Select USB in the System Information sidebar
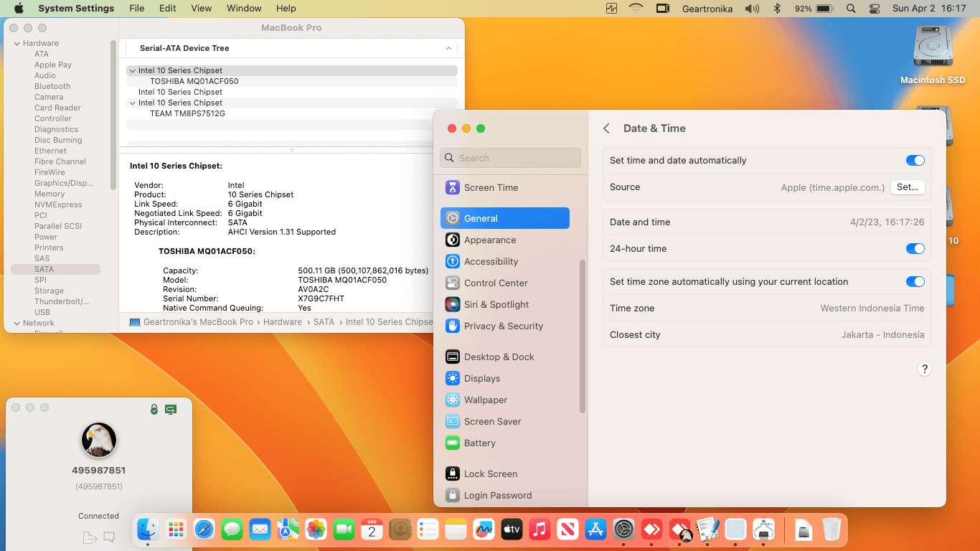980x551 pixels. pos(42,313)
